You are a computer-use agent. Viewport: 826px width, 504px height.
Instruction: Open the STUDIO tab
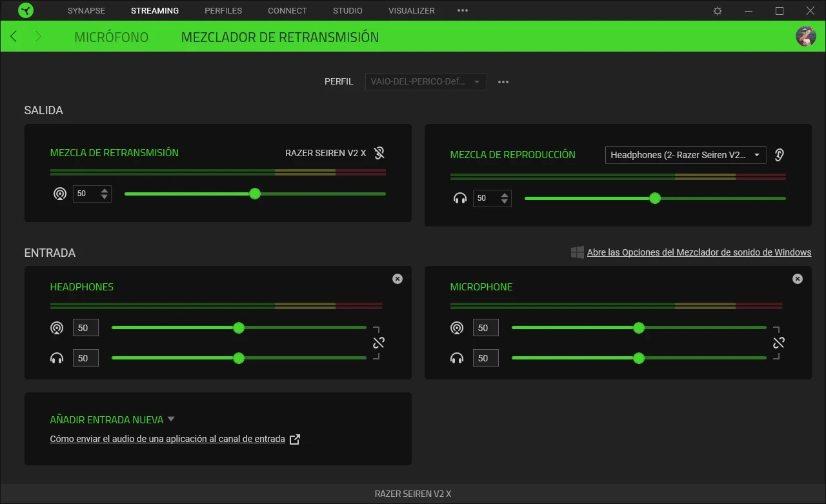pos(348,11)
